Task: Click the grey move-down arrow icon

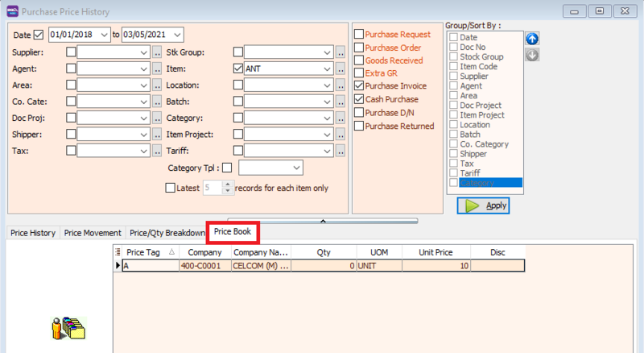Action: click(x=532, y=56)
